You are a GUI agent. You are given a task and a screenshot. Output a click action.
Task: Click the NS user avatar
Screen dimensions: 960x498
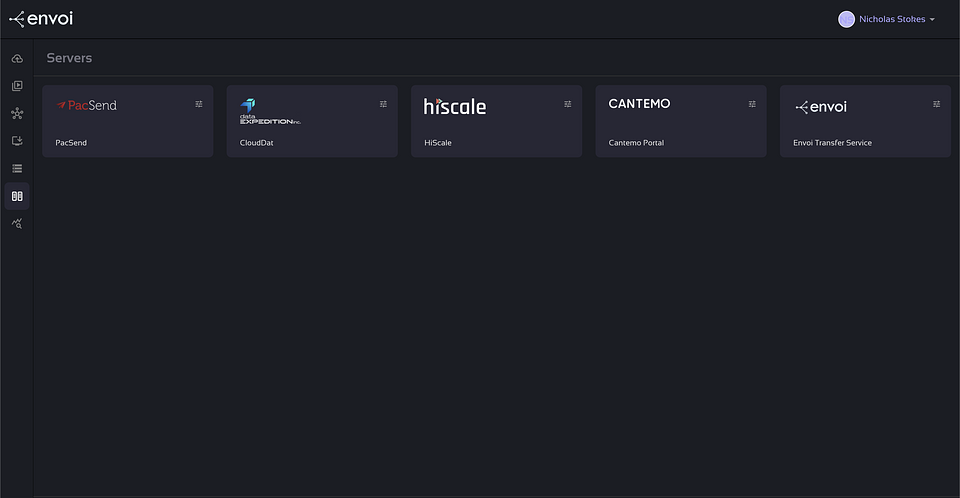pos(846,19)
